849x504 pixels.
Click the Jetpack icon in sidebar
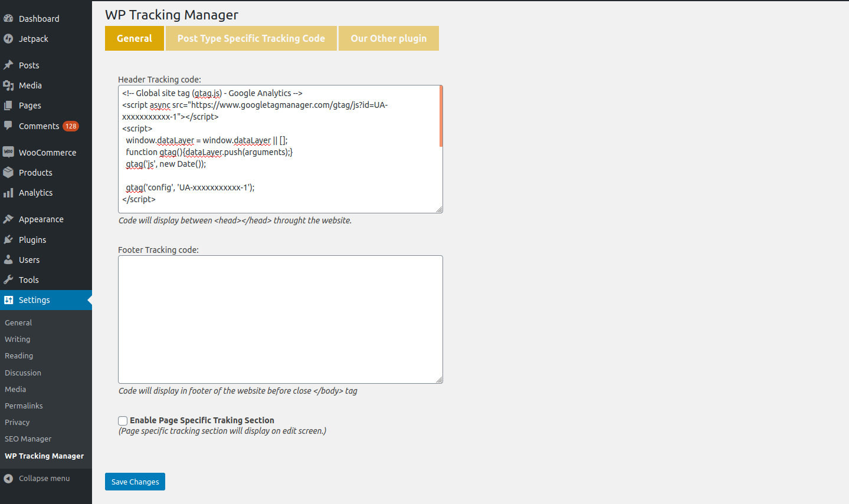[x=8, y=39]
